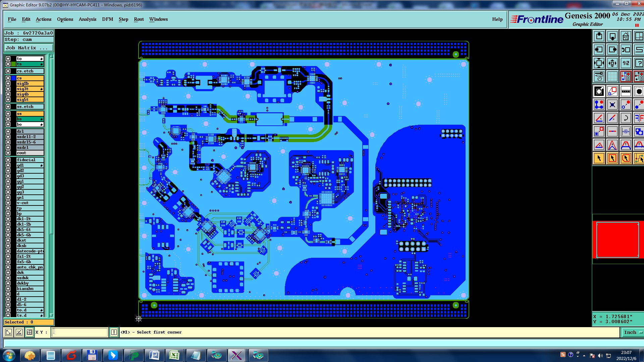The height and width of the screenshot is (362, 644).
Task: Open the DFM menu
Action: (x=107, y=19)
